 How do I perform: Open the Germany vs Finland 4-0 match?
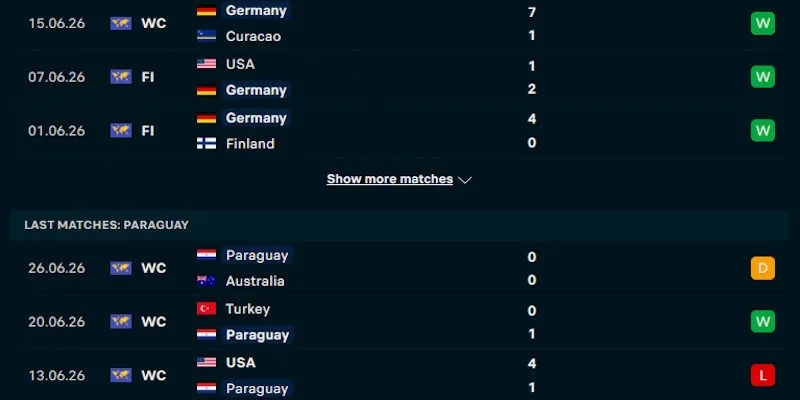[399, 131]
